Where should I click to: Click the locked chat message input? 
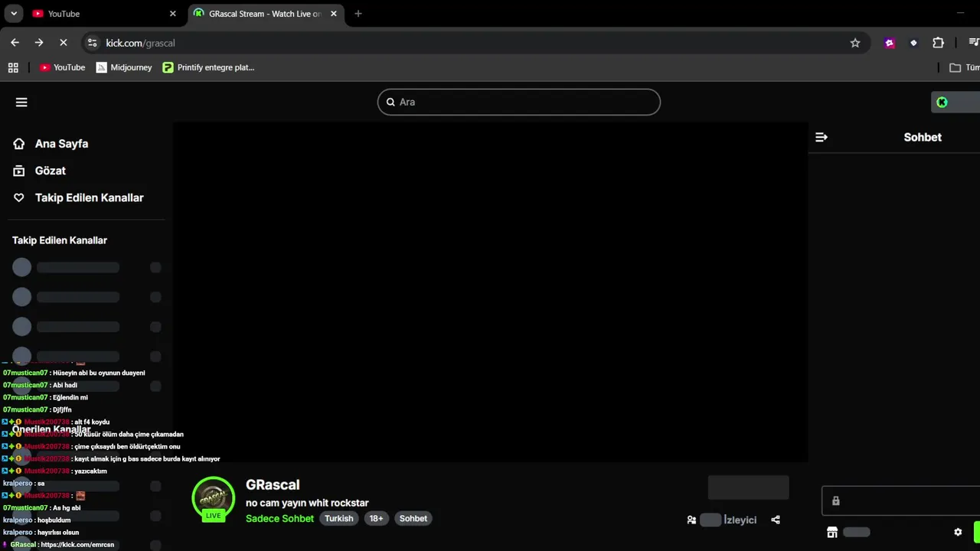click(x=900, y=501)
